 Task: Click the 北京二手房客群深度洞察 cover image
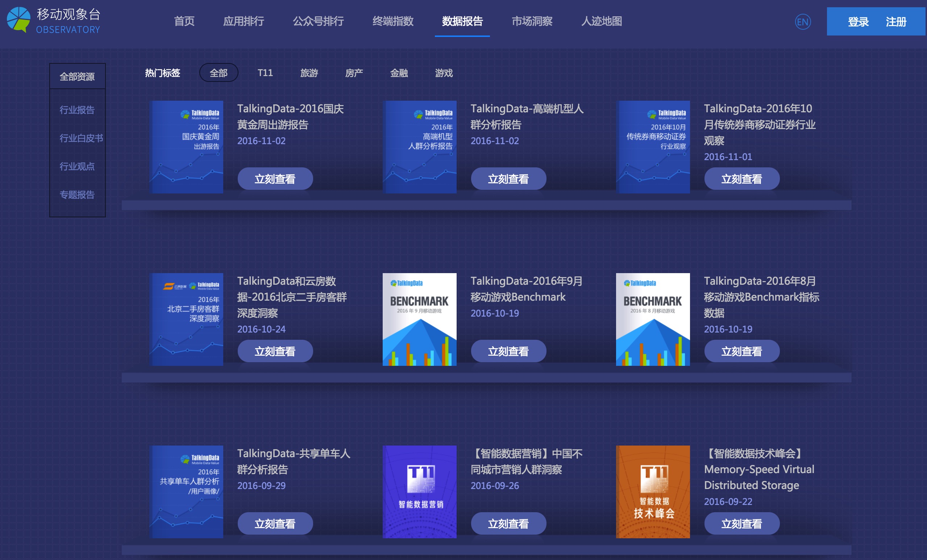click(186, 320)
